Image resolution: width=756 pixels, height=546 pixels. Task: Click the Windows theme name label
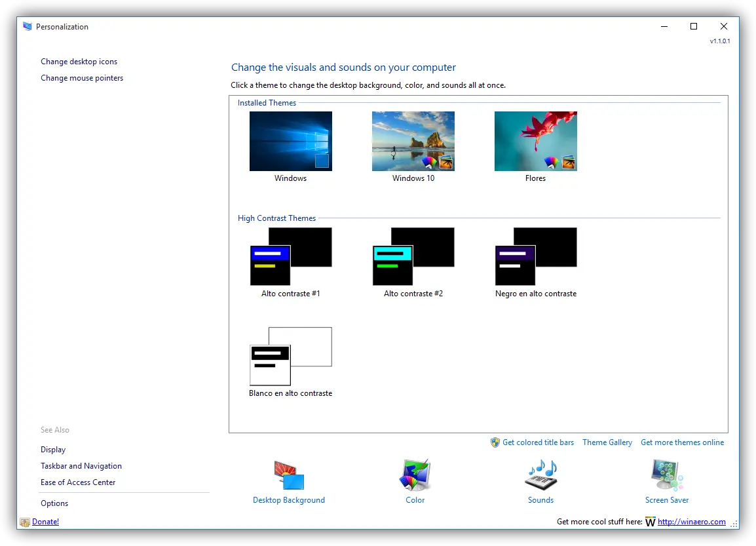tap(291, 178)
